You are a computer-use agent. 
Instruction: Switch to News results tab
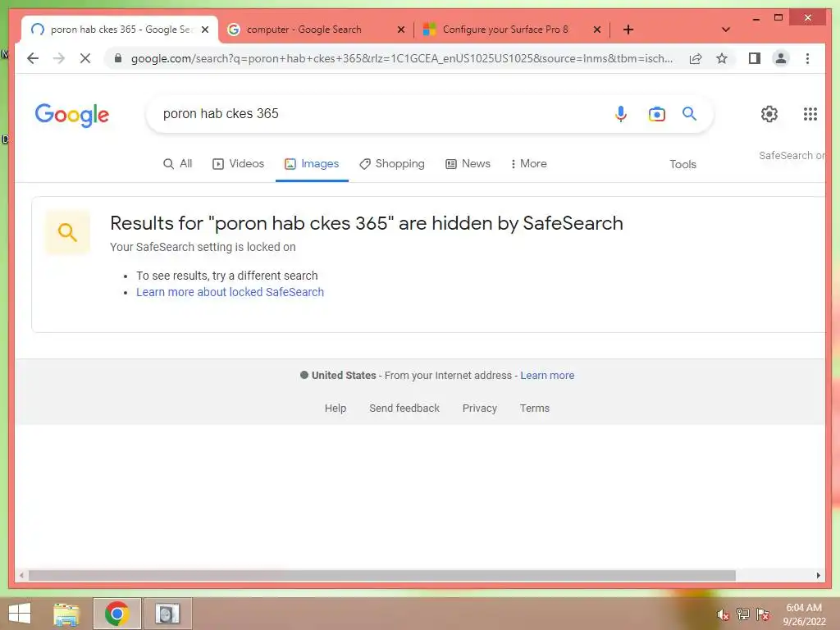point(468,163)
